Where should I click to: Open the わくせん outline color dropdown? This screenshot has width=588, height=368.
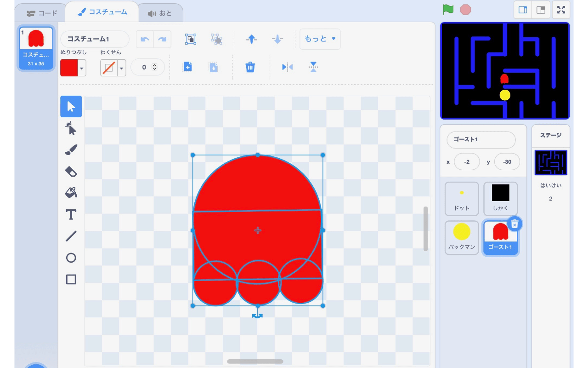[x=122, y=68]
